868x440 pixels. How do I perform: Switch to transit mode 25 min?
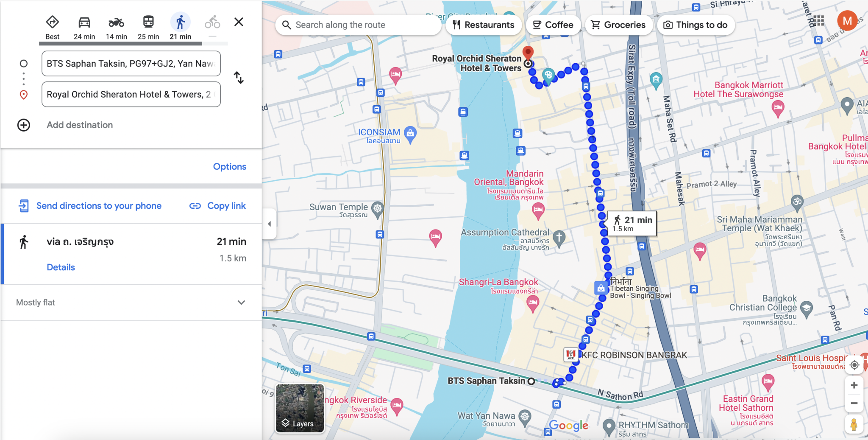click(148, 28)
